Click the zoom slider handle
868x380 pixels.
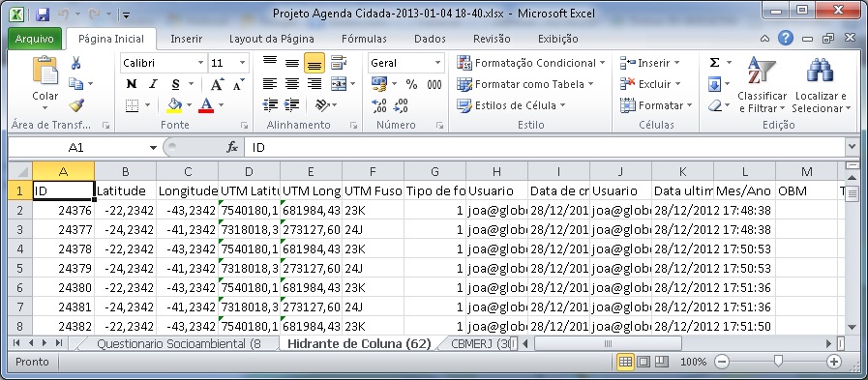point(778,362)
